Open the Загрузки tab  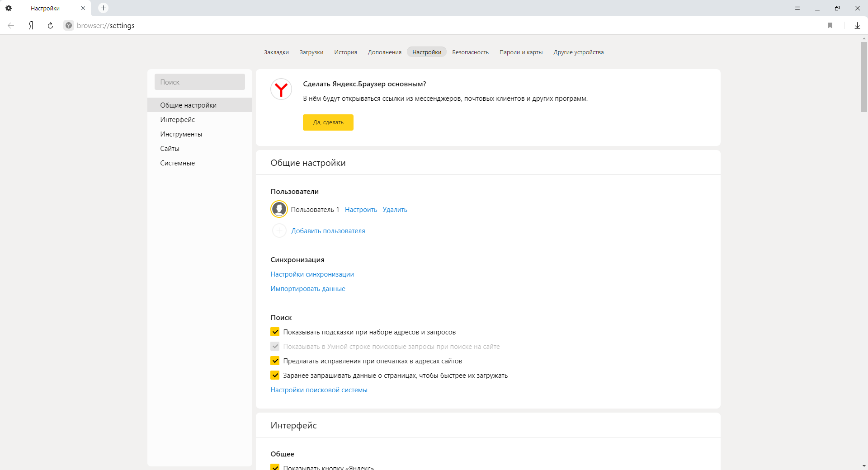click(x=311, y=52)
